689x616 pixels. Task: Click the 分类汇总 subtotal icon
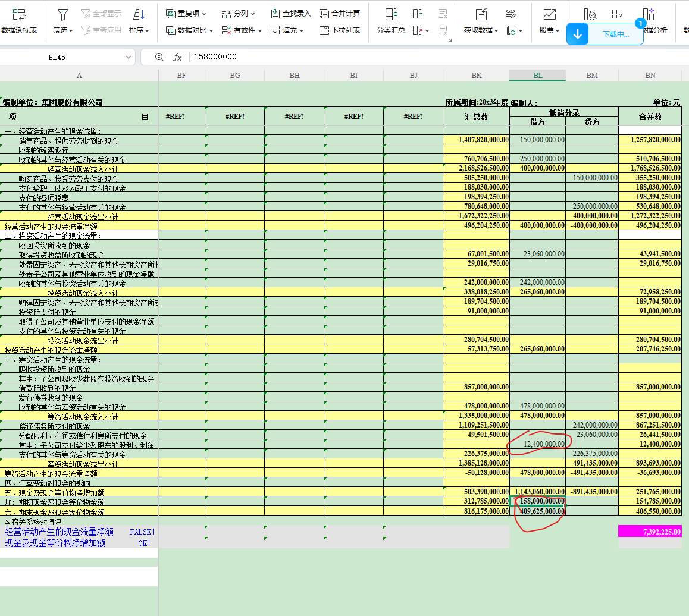[391, 15]
